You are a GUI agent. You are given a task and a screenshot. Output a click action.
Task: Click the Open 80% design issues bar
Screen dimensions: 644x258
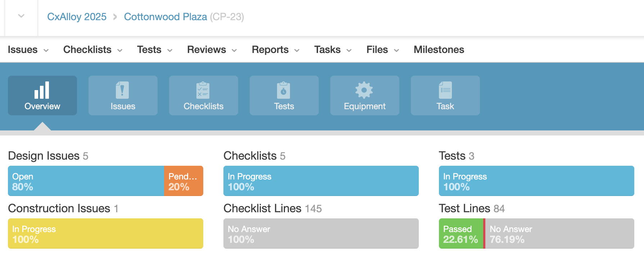pyautogui.click(x=86, y=181)
